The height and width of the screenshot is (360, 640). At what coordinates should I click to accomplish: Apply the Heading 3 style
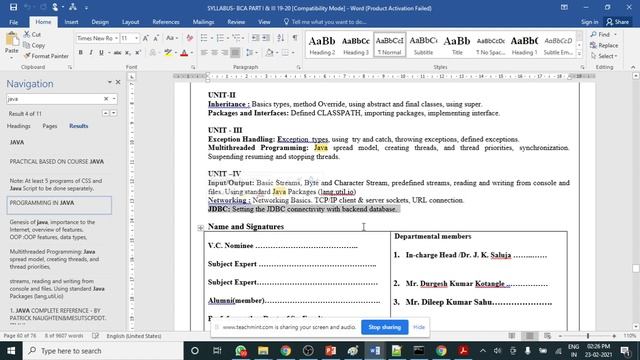tap(356, 45)
